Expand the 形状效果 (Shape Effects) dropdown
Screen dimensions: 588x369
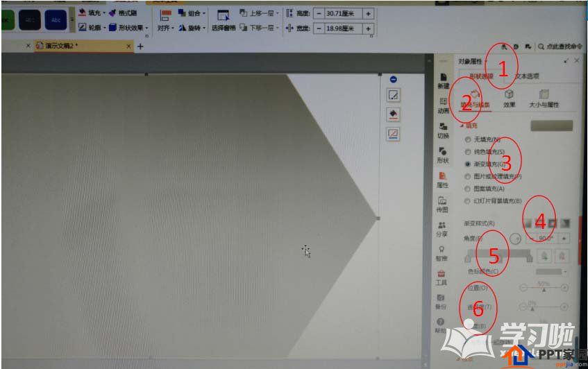coord(126,28)
